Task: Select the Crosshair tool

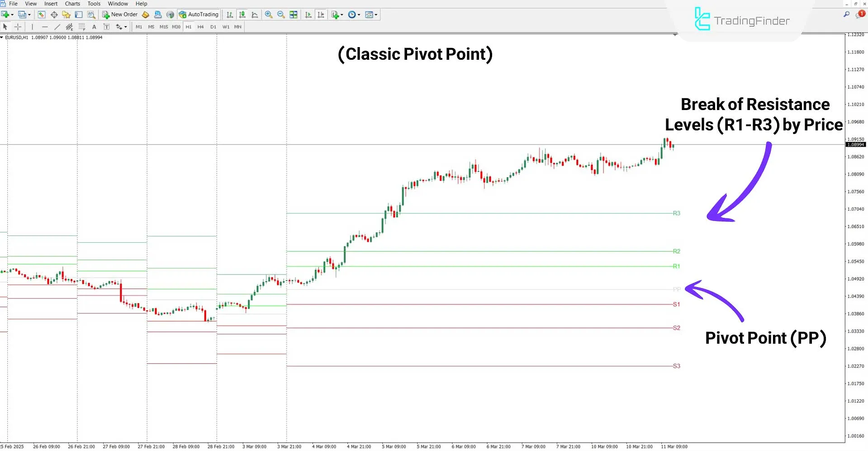Action: 18,27
